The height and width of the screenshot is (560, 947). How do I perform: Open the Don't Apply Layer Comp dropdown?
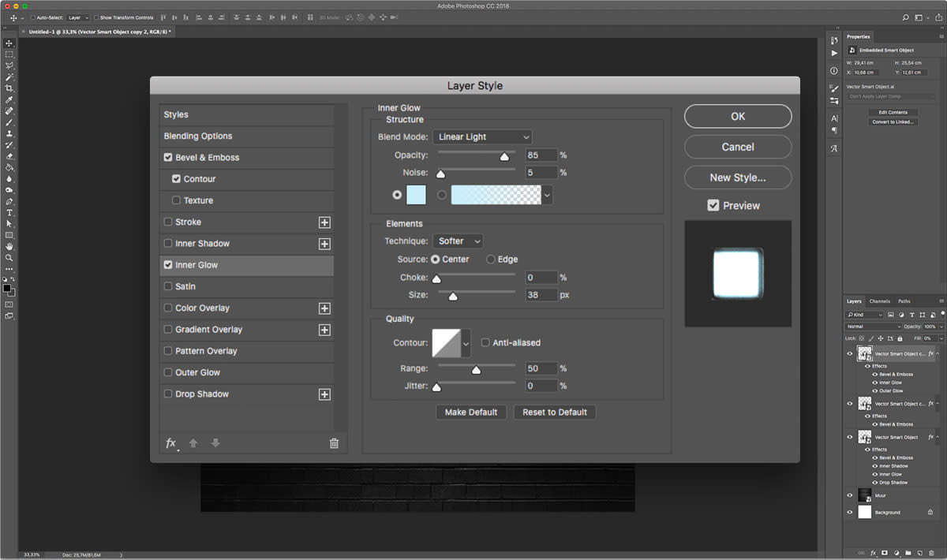[891, 96]
